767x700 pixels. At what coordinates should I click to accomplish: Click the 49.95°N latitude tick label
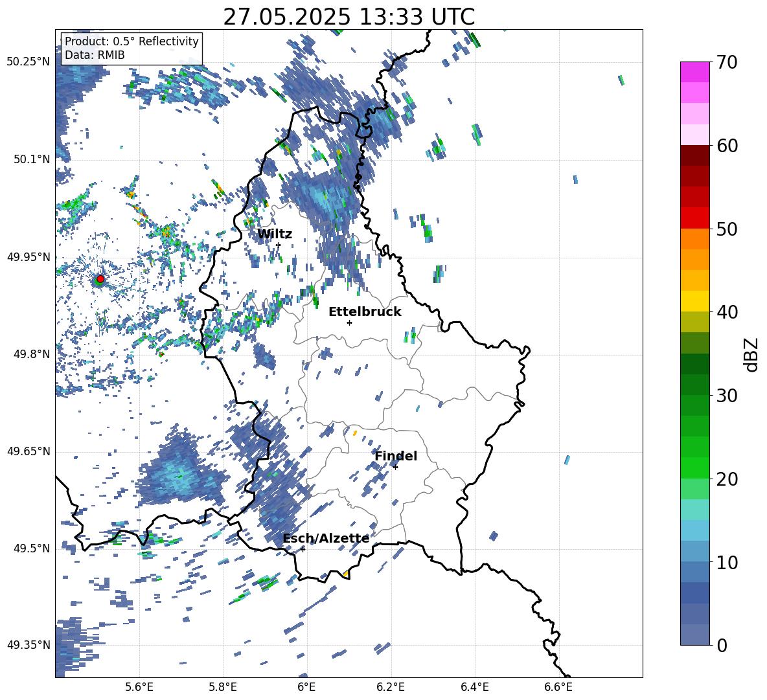[x=29, y=257]
